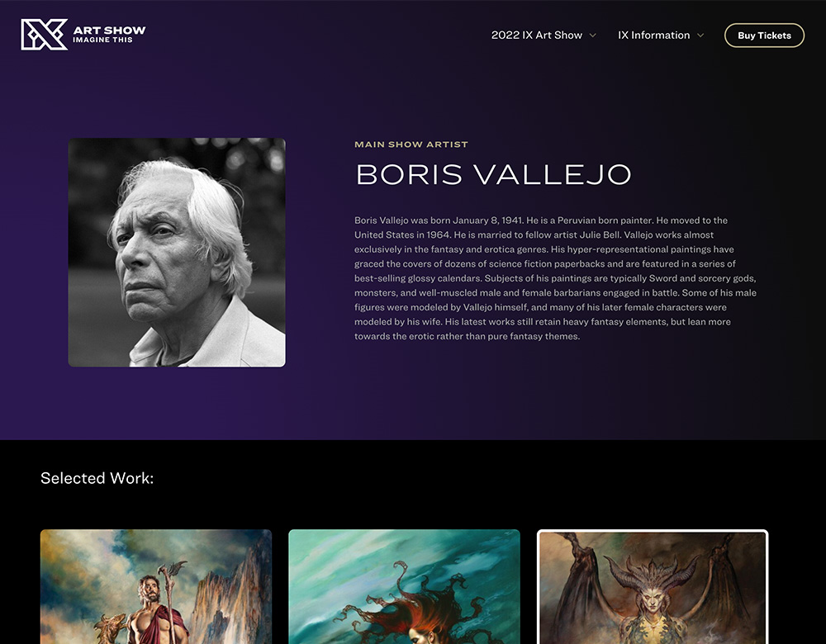This screenshot has width=826, height=644.
Task: Open the 2022 IX Art Show menu
Action: pyautogui.click(x=537, y=36)
